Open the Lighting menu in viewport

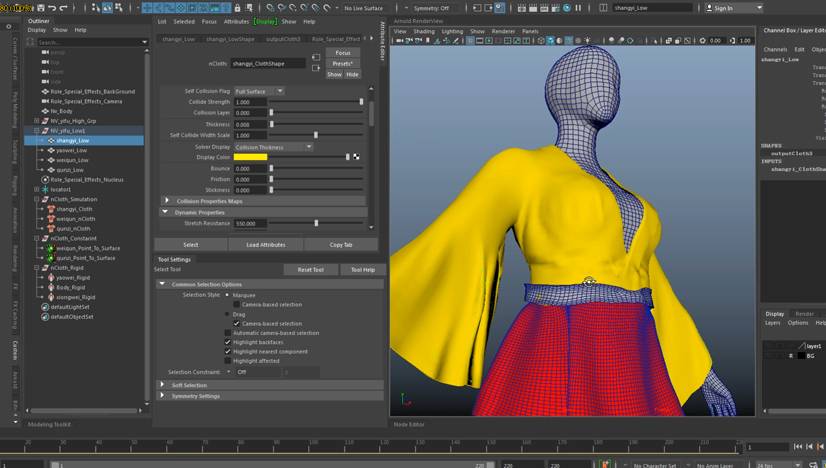click(452, 31)
